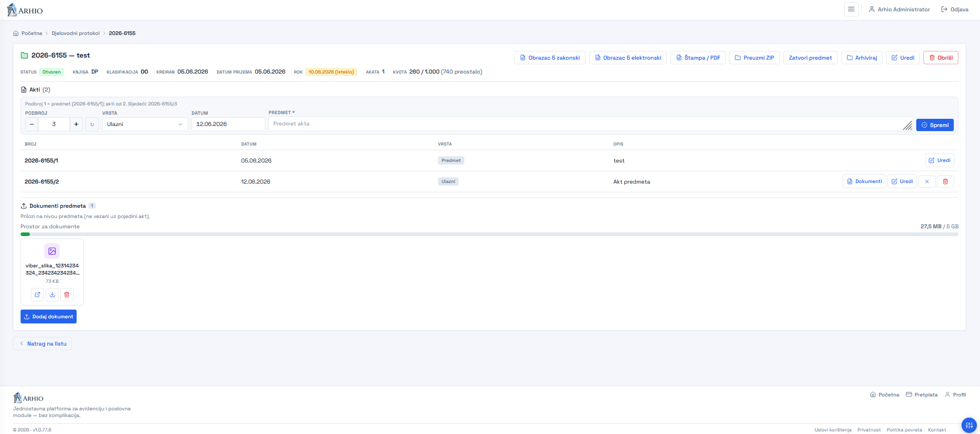Open Štampa / PDF
The height and width of the screenshot is (434, 980).
coord(698,58)
